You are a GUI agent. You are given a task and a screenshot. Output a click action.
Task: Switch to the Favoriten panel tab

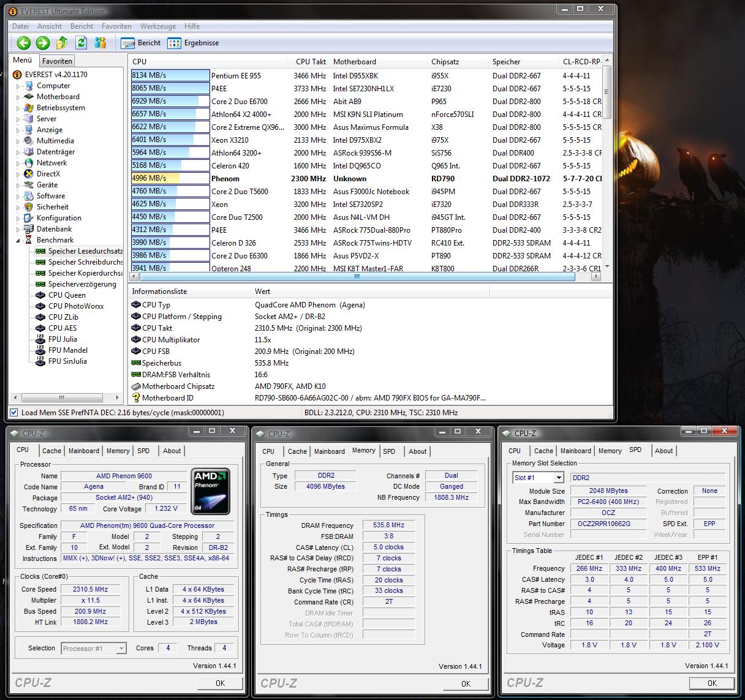tap(57, 61)
